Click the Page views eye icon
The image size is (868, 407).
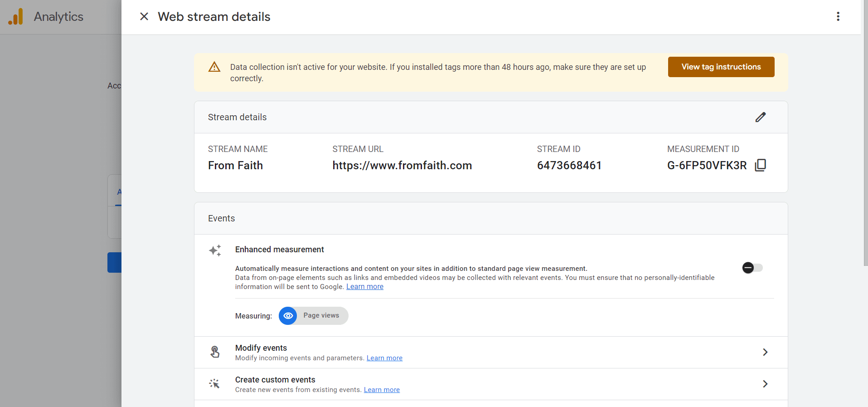click(288, 316)
